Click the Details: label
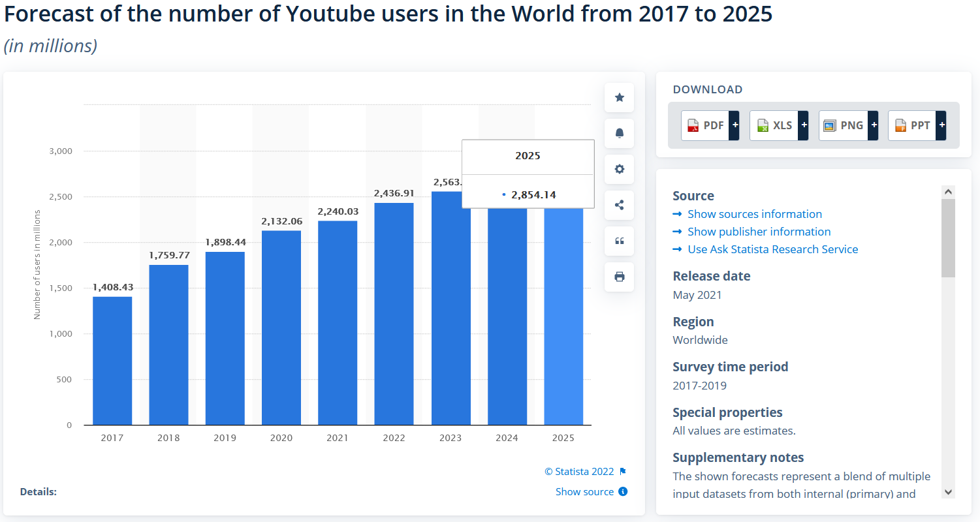Image resolution: width=980 pixels, height=522 pixels. click(x=39, y=491)
